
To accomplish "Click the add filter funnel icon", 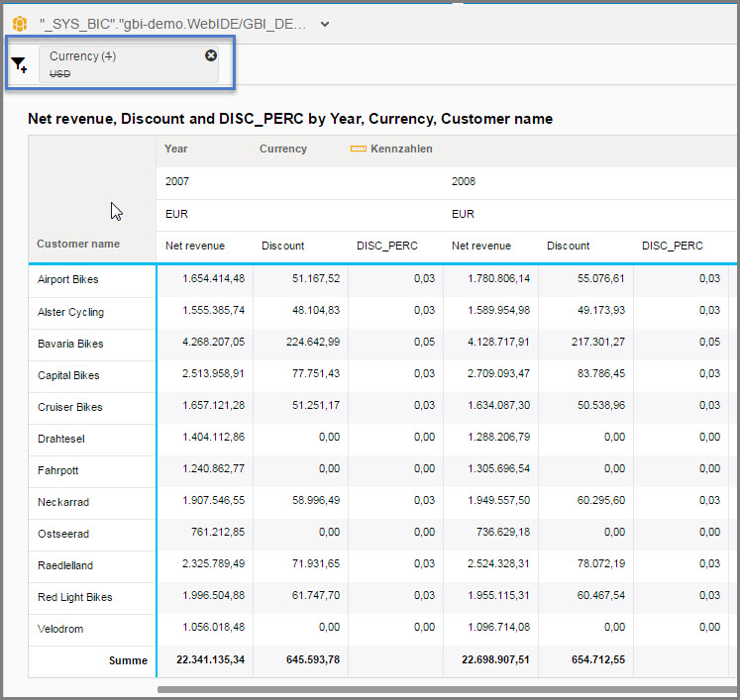I will click(x=19, y=65).
